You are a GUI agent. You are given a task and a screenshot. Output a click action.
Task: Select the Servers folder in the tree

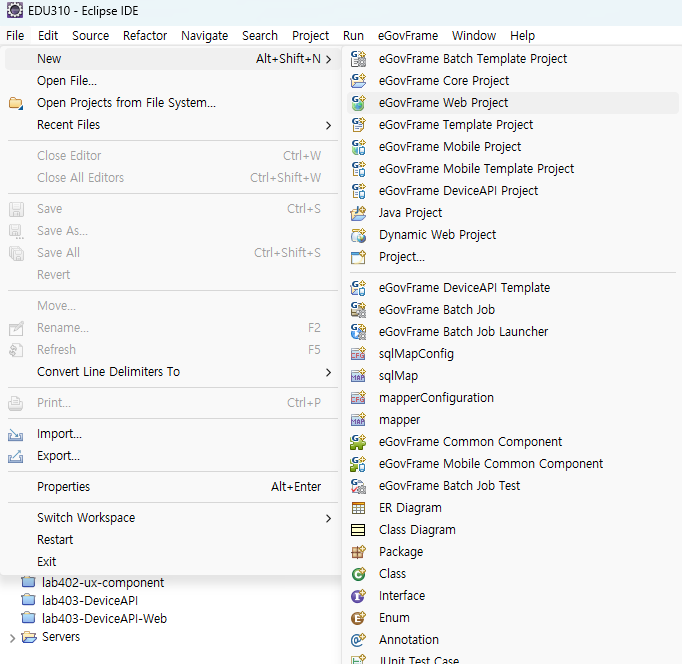61,637
